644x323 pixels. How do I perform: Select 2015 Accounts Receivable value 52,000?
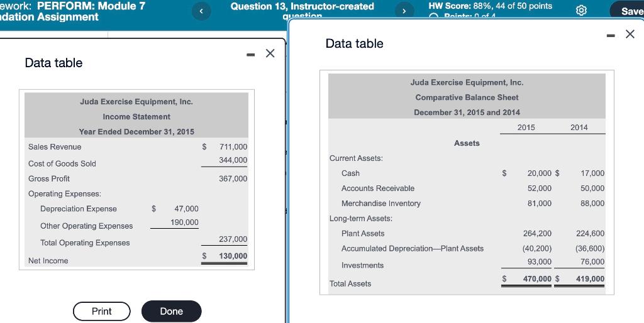click(x=540, y=189)
